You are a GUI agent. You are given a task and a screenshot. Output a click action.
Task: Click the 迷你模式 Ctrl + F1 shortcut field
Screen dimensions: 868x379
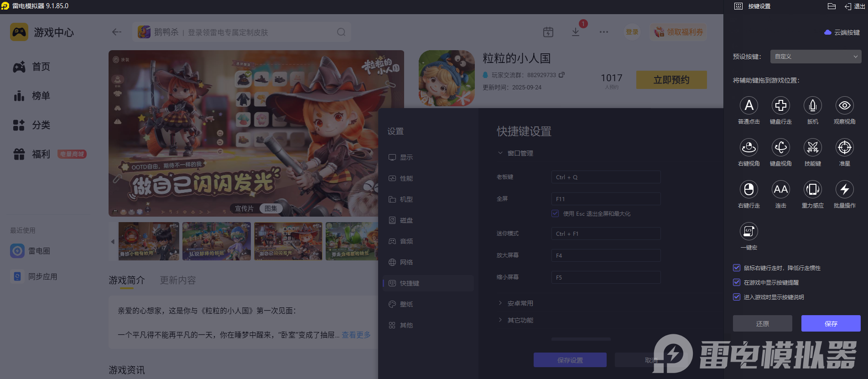606,234
